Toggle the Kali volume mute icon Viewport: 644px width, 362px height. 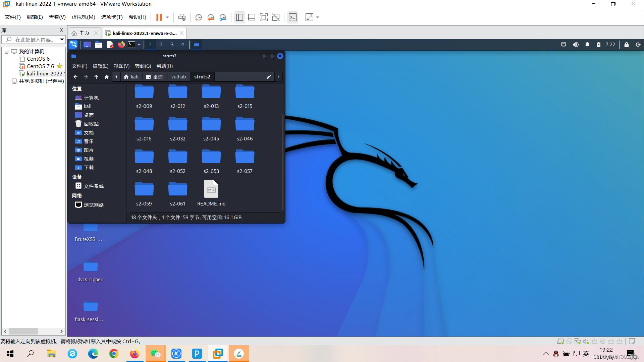click(576, 45)
